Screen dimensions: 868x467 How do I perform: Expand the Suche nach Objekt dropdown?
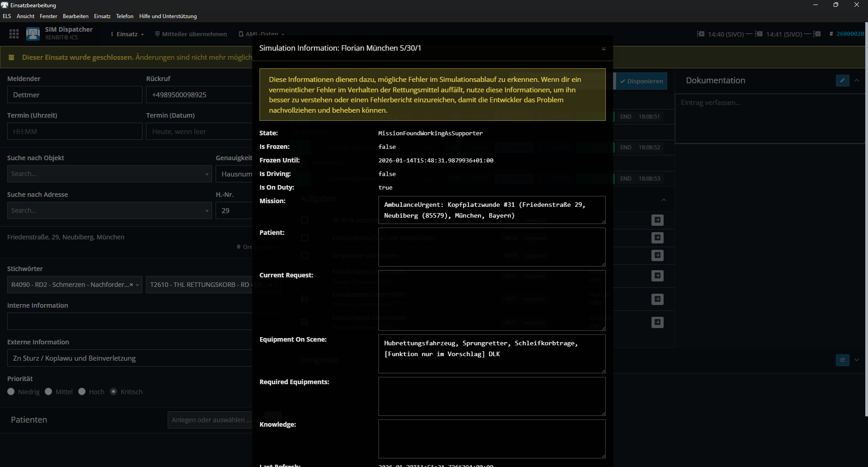207,174
